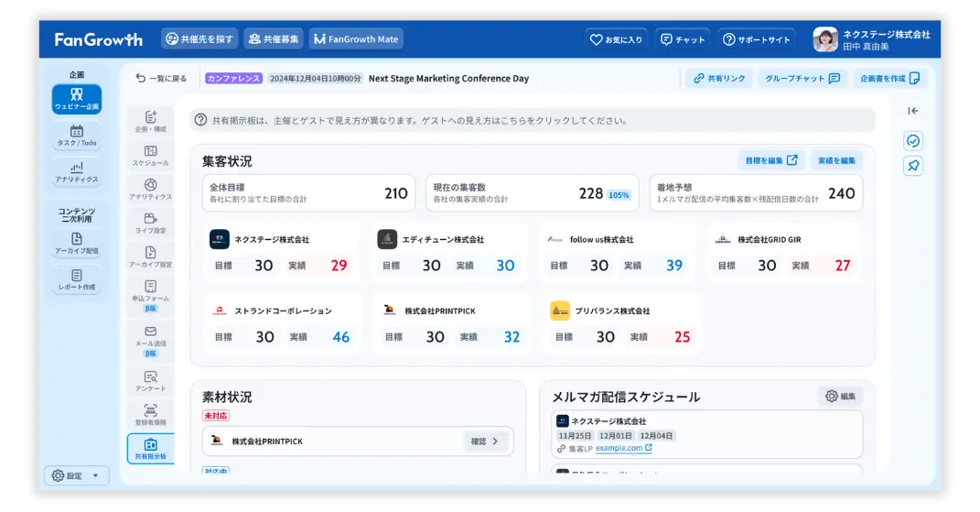The width and height of the screenshot is (980, 512).
Task: Click the help question icon in info banner
Action: [200, 120]
